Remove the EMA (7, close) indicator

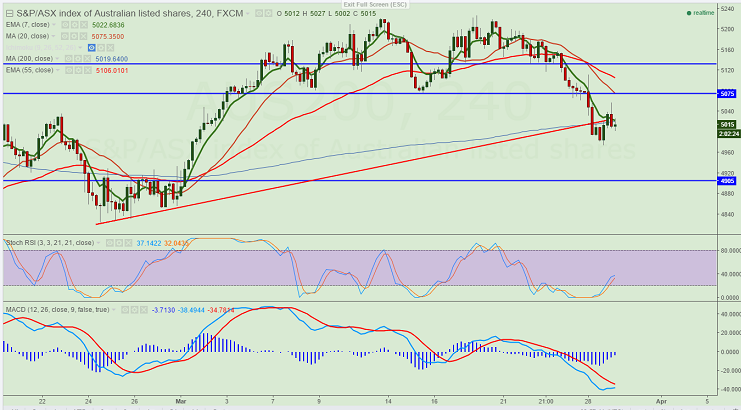(84, 25)
